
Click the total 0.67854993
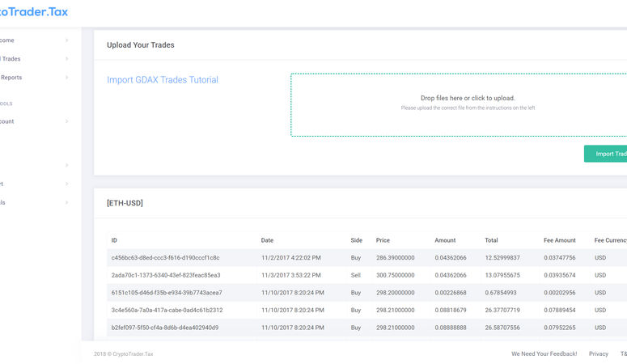[x=501, y=293]
